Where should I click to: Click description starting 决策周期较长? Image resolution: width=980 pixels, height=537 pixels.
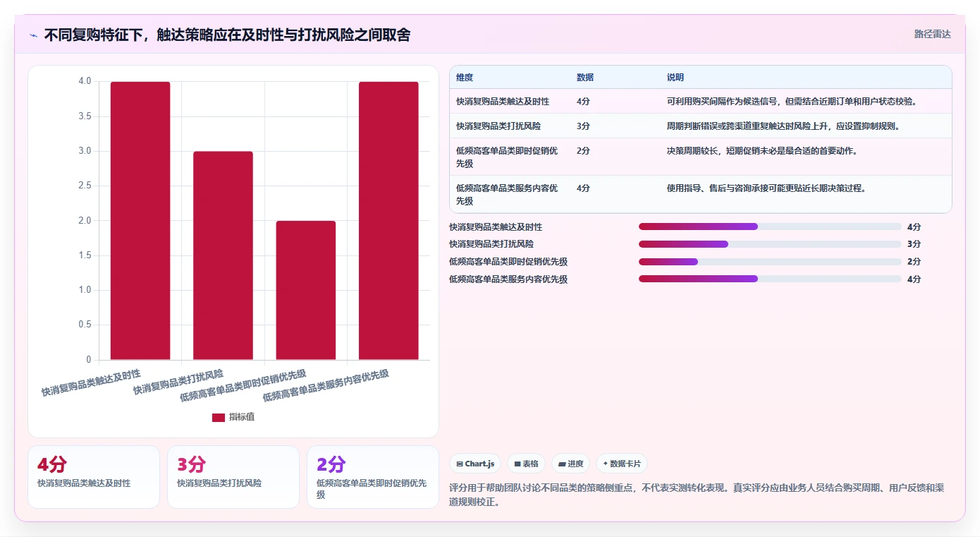click(x=762, y=151)
